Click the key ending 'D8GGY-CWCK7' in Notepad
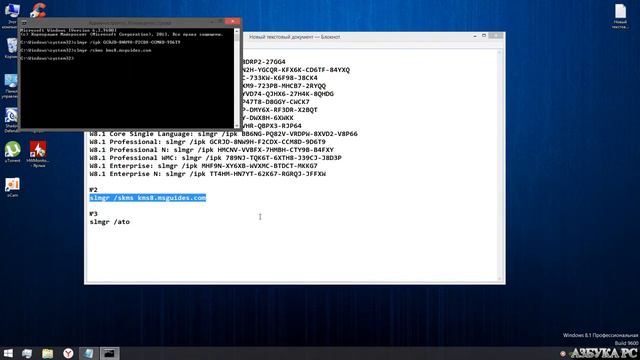This screenshot has height=360, width=640. [276, 102]
